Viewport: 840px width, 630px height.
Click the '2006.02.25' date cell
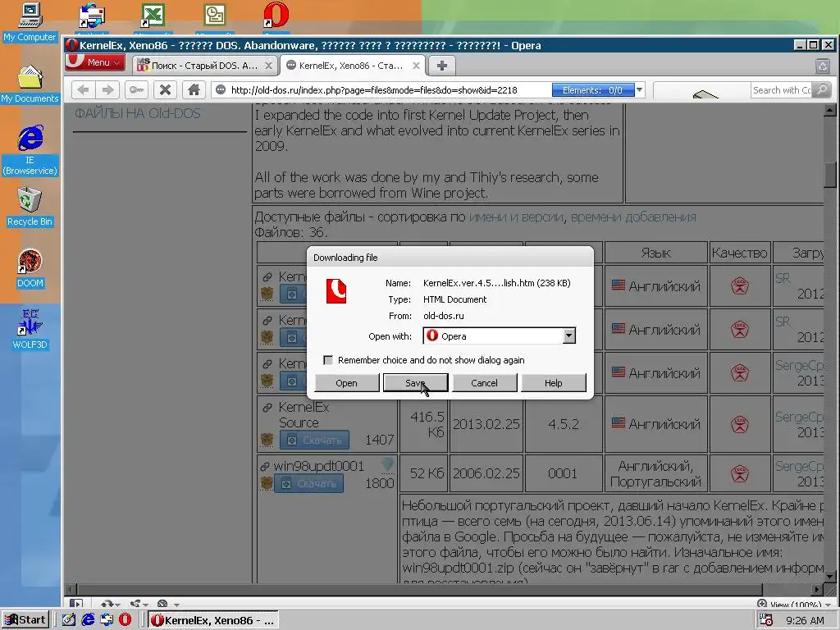point(486,473)
